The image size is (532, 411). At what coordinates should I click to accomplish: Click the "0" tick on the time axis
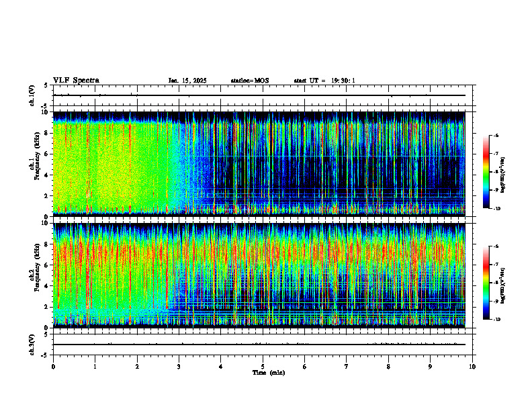(x=53, y=367)
